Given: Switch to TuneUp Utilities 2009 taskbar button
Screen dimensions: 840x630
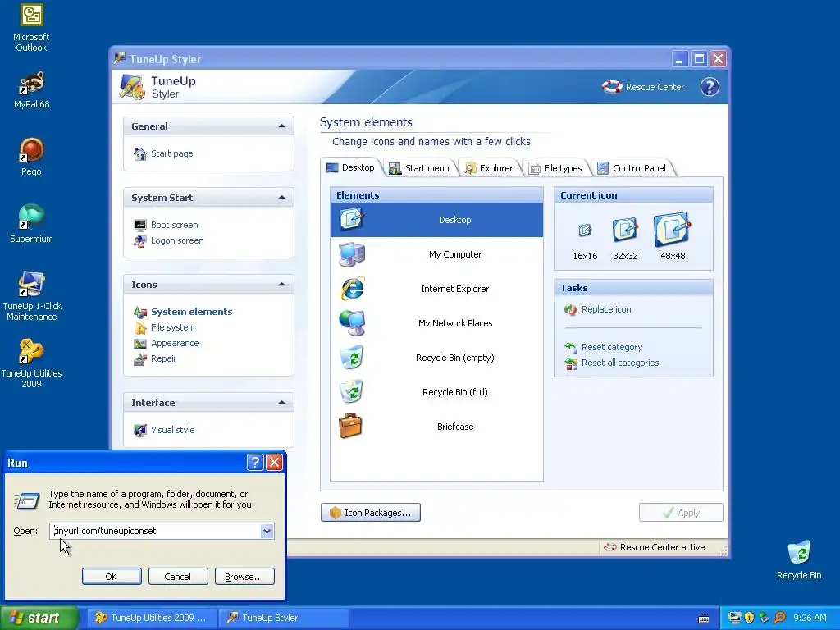Looking at the screenshot, I should (x=152, y=618).
